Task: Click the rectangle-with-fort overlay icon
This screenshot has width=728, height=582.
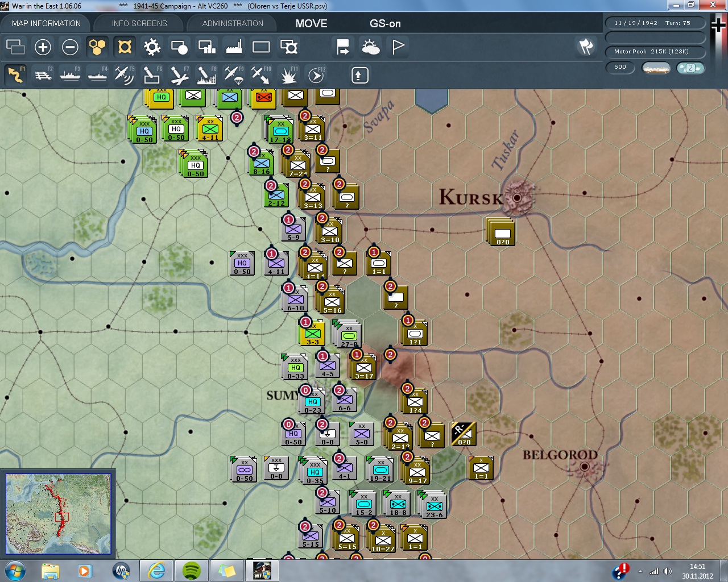Action: pyautogui.click(x=288, y=47)
